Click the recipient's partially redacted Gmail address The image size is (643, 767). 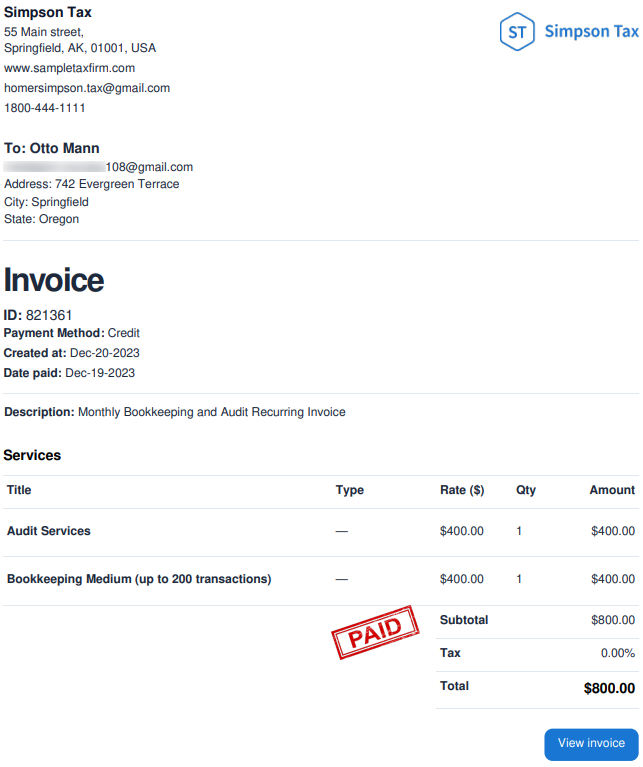99,167
